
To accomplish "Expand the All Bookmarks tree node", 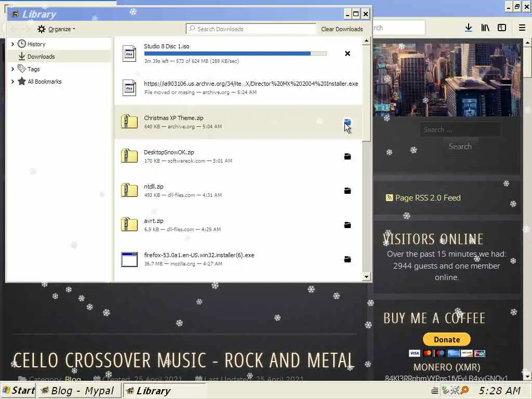I will [x=12, y=82].
